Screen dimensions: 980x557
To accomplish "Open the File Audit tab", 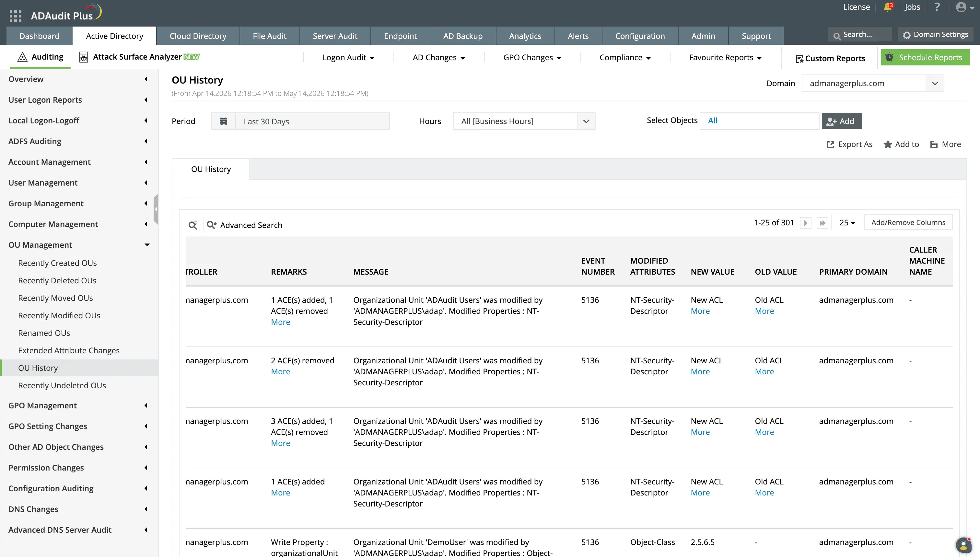I will [270, 36].
